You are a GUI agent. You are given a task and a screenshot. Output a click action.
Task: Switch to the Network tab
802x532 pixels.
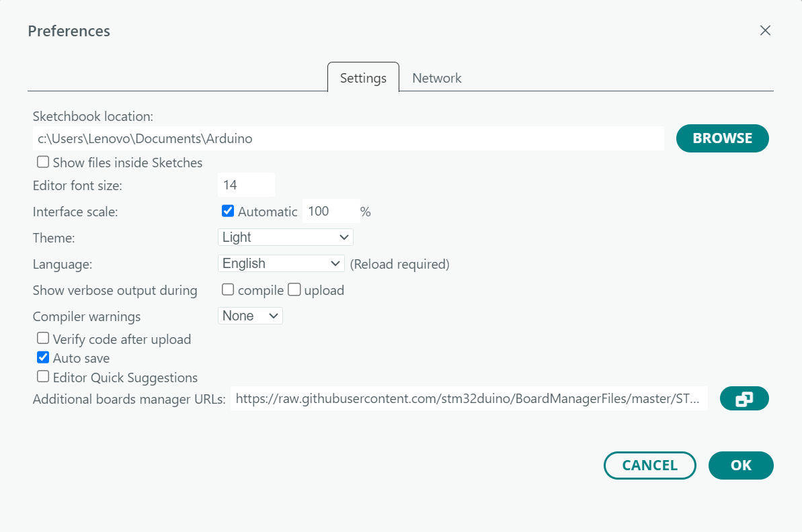click(x=436, y=78)
